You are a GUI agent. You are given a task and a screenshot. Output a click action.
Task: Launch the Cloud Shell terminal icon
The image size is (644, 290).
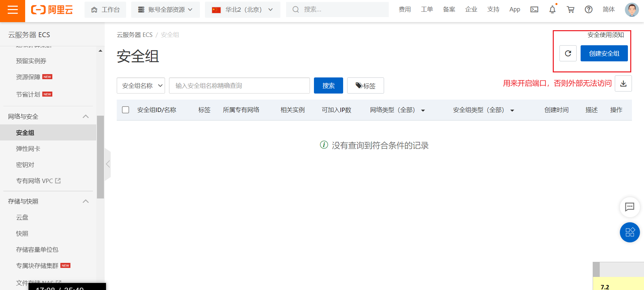(534, 9)
